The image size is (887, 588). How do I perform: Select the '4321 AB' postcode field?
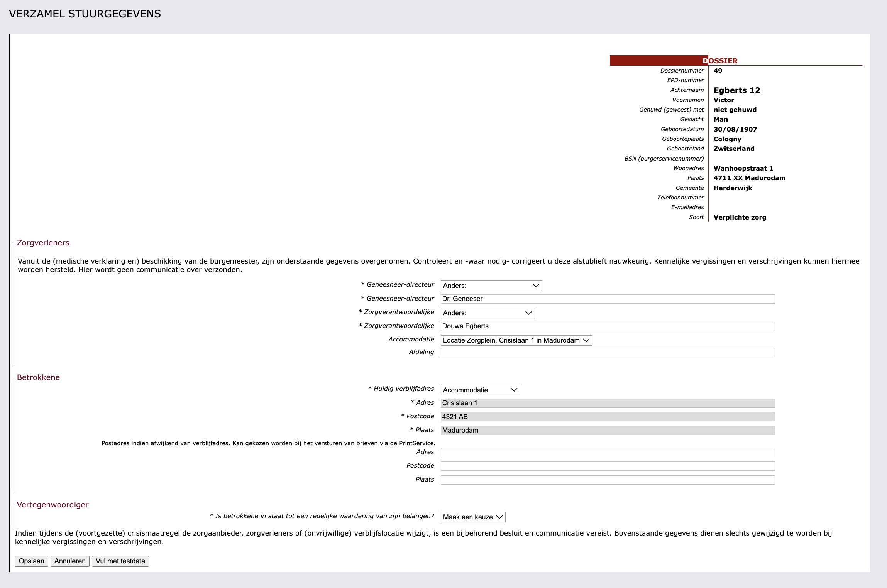(x=608, y=417)
